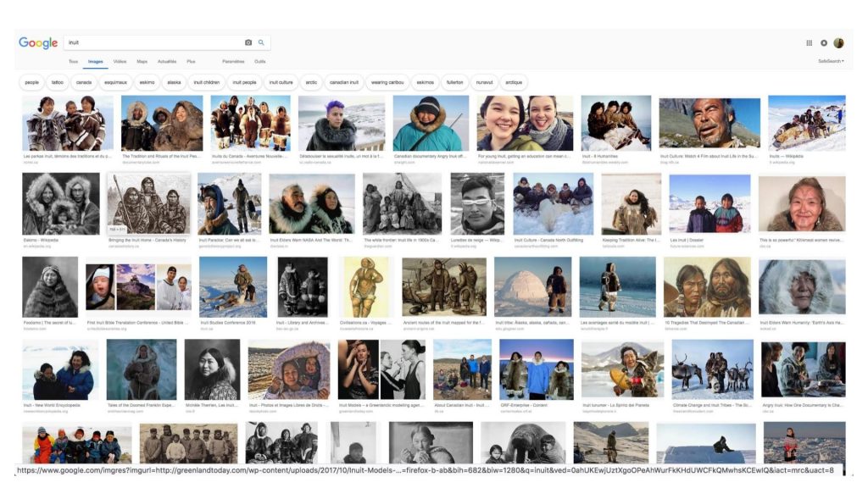The width and height of the screenshot is (868, 488).
Task: Filter images by tattoo chip
Action: click(x=58, y=82)
